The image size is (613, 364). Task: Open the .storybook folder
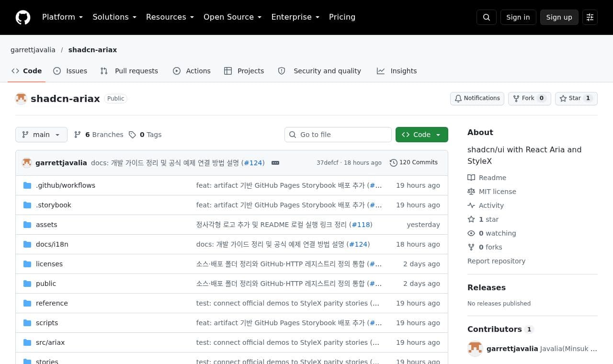[54, 205]
